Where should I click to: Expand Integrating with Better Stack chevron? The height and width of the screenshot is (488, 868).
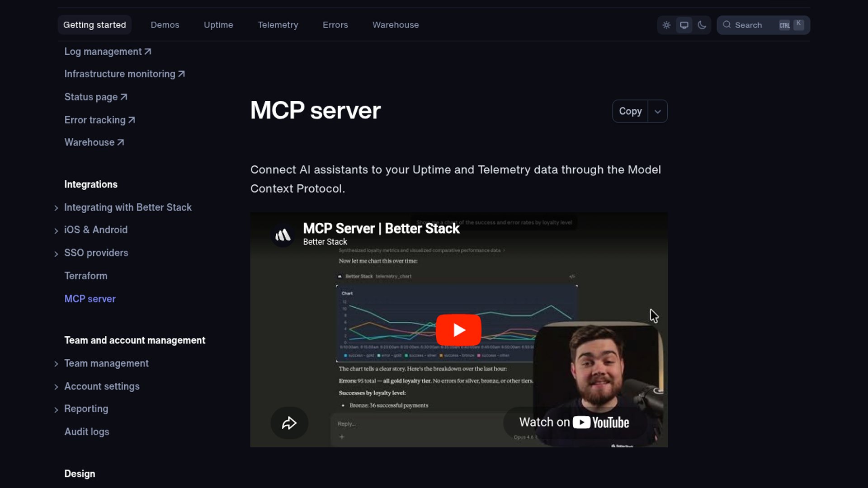tap(56, 208)
